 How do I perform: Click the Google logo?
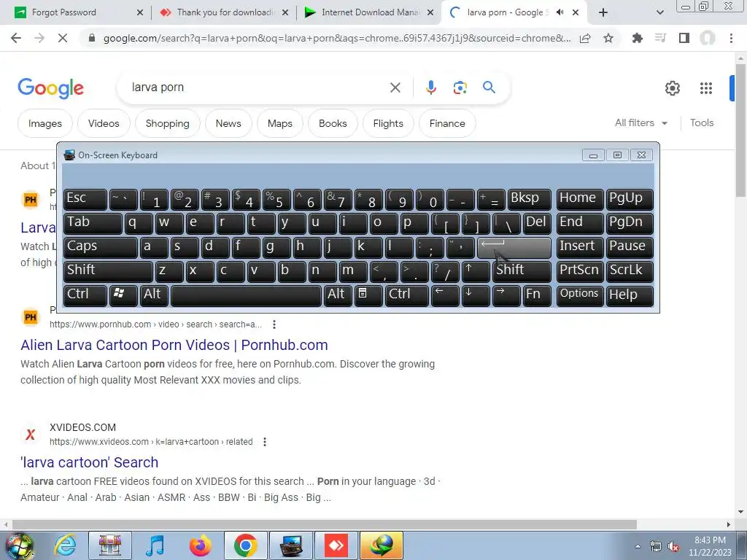[51, 88]
